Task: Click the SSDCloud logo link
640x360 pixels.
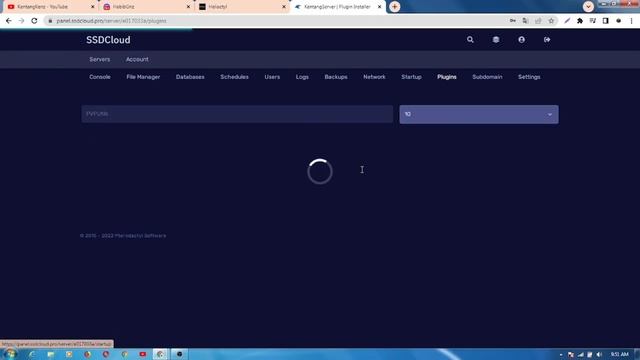Action: pos(108,40)
